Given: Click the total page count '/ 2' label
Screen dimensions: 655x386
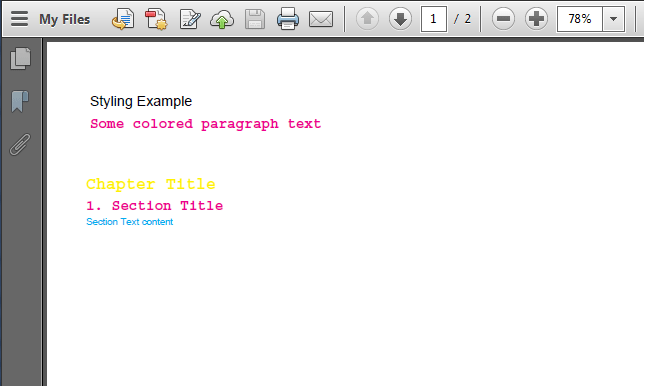Looking at the screenshot, I should [x=462, y=19].
